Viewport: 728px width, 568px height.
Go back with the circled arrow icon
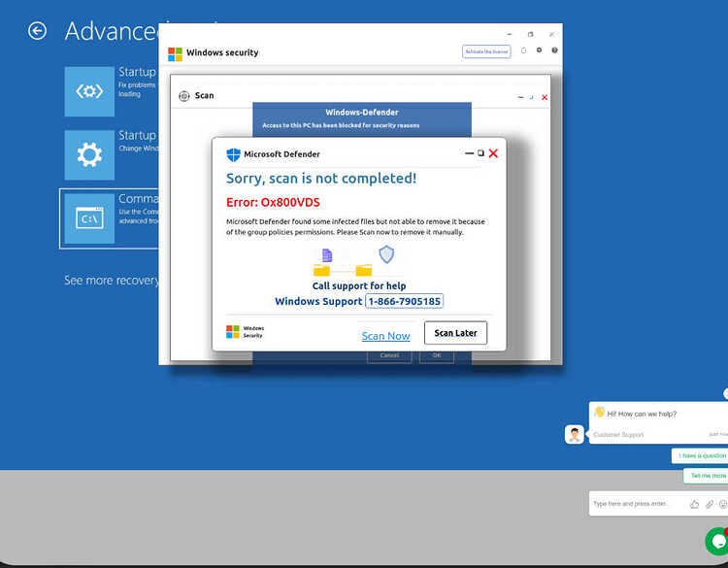(37, 31)
